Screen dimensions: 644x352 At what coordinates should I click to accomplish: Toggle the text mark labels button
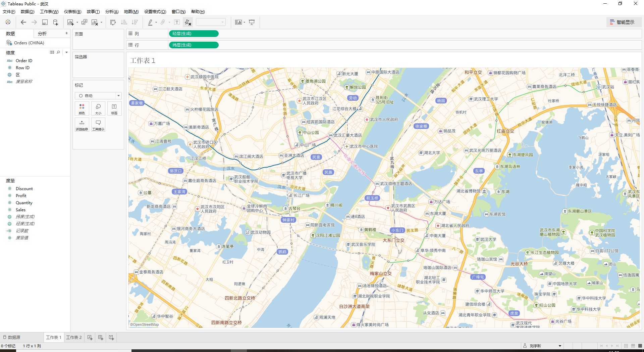(177, 22)
